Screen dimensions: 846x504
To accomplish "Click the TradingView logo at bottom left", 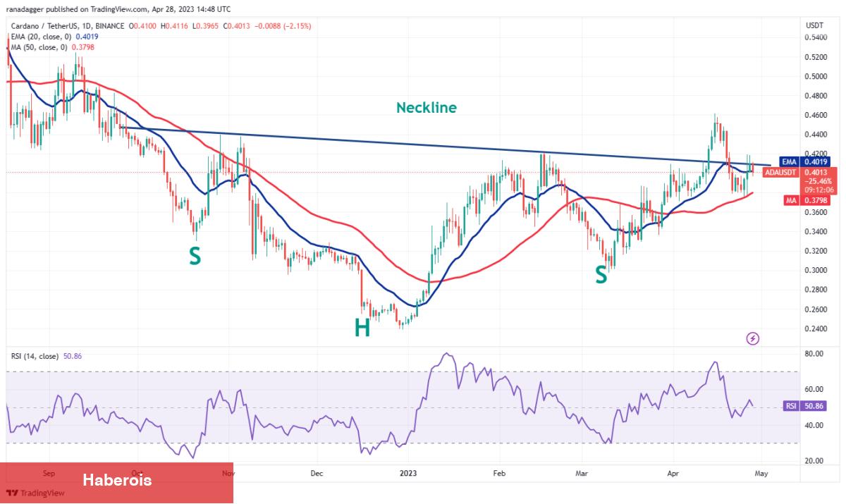I will [x=35, y=493].
